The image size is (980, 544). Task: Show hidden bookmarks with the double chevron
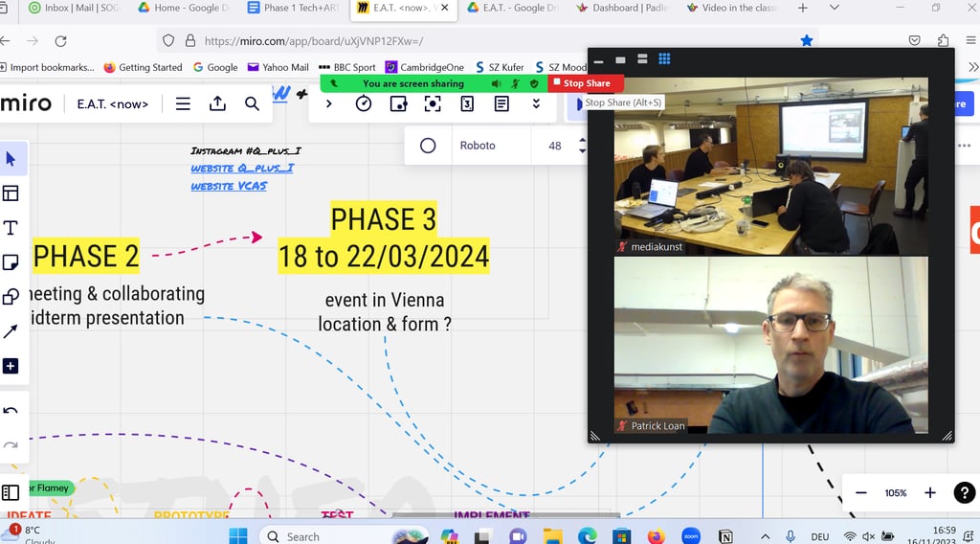coord(973,67)
